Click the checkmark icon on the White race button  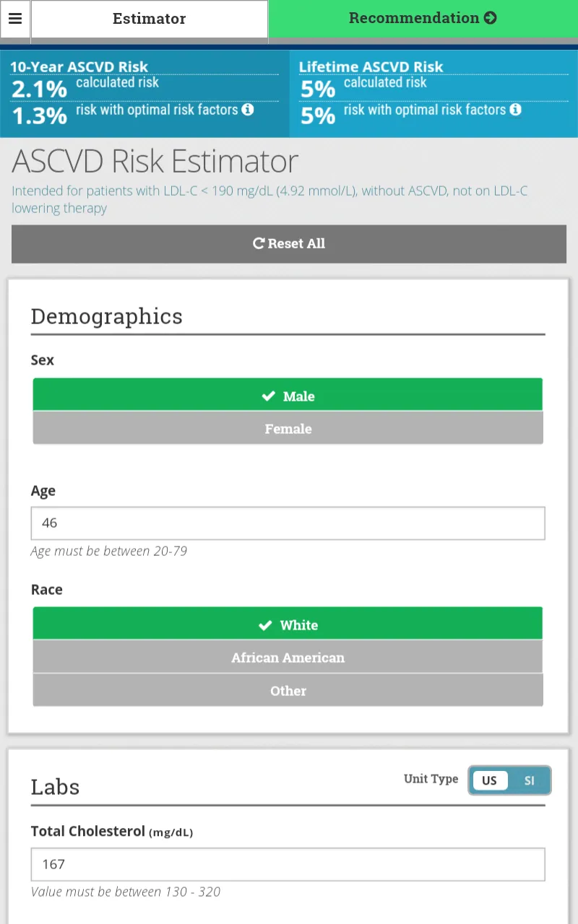tap(266, 624)
